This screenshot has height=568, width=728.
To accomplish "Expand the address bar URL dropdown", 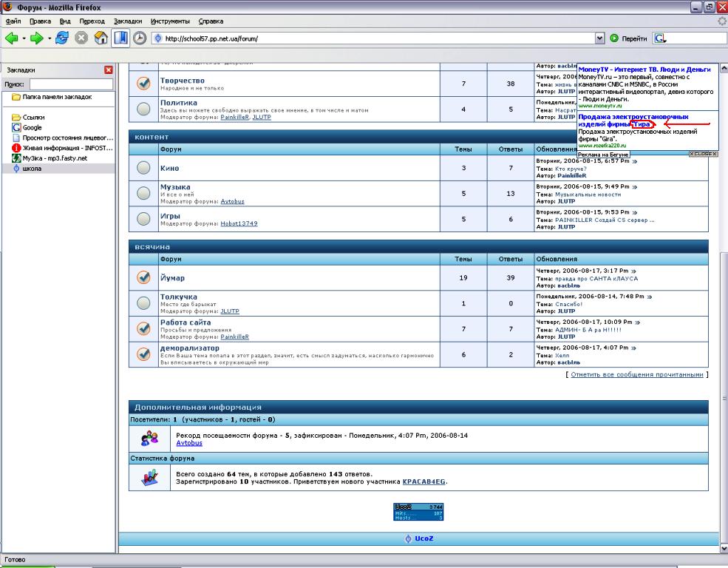I will point(600,38).
